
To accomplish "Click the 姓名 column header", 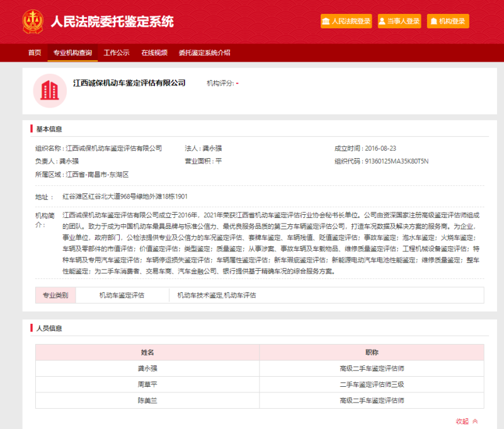I will coord(147,352).
